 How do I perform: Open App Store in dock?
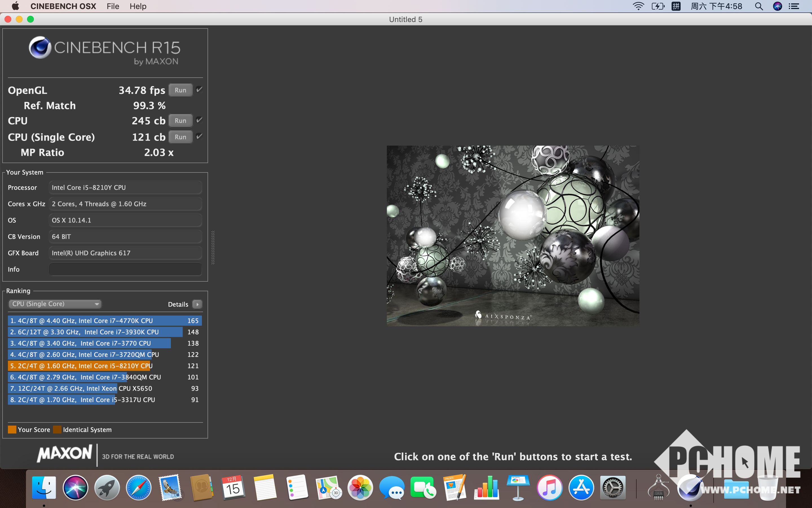pos(581,487)
